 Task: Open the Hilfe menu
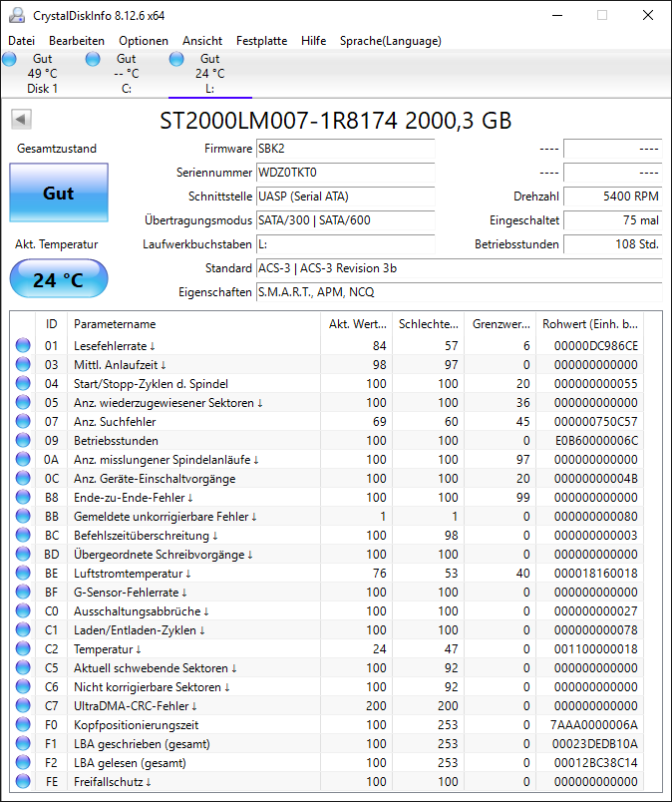[313, 41]
